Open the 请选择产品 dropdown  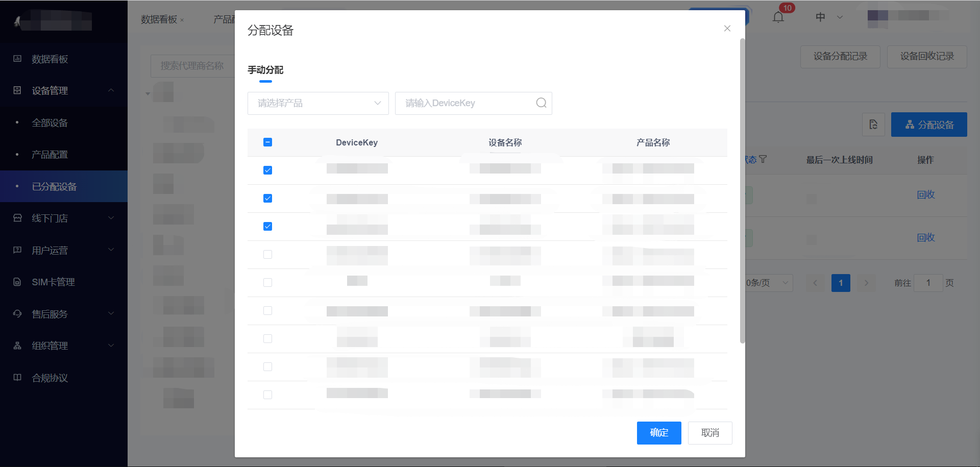pyautogui.click(x=318, y=103)
